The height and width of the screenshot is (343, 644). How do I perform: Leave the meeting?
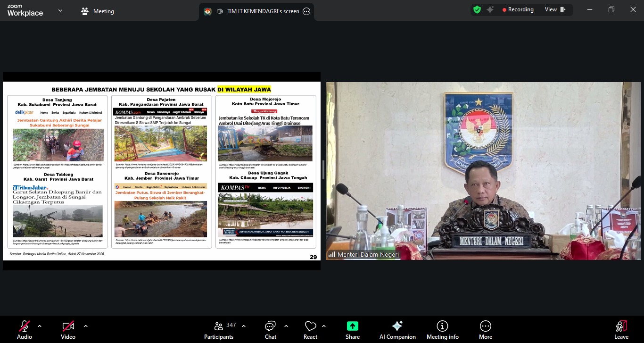(621, 329)
